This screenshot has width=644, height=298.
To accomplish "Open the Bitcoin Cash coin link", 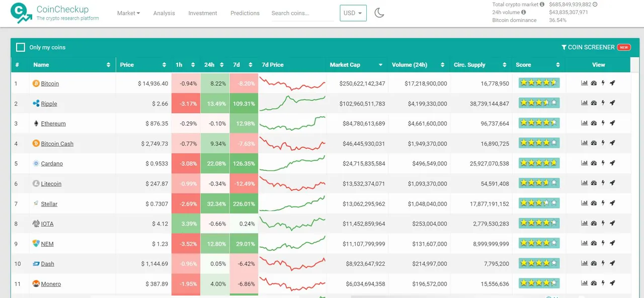I will (57, 144).
